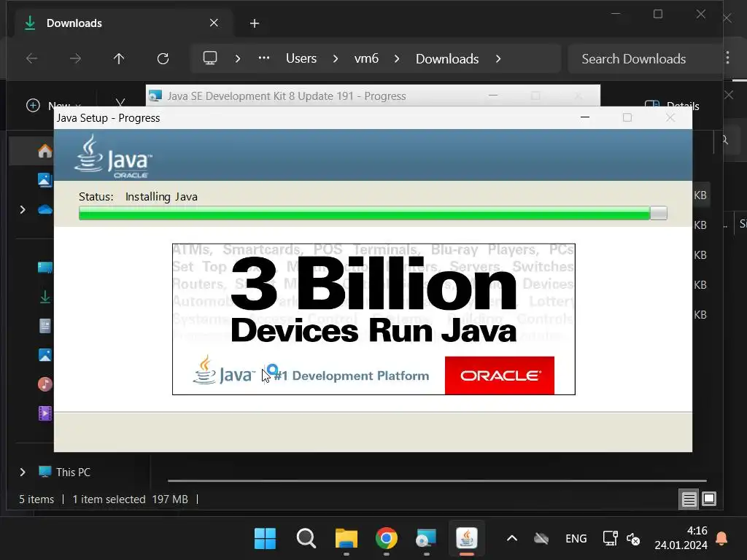This screenshot has height=560, width=747.
Task: Open Videos in the Explorer sidebar
Action: [44, 413]
